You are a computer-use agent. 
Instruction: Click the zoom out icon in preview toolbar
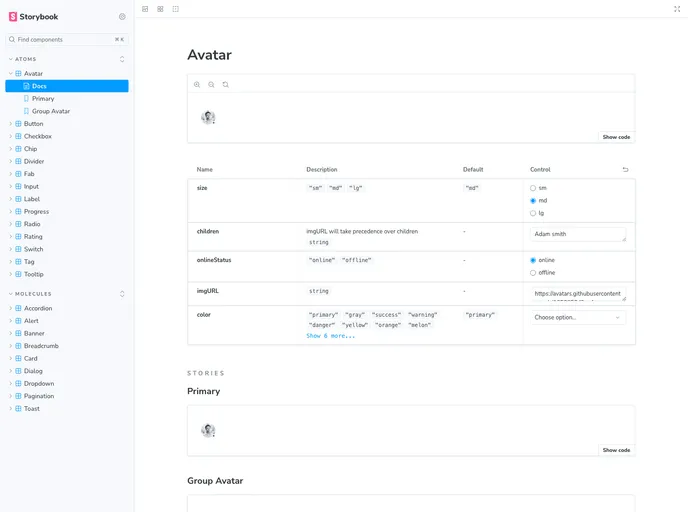(x=211, y=84)
